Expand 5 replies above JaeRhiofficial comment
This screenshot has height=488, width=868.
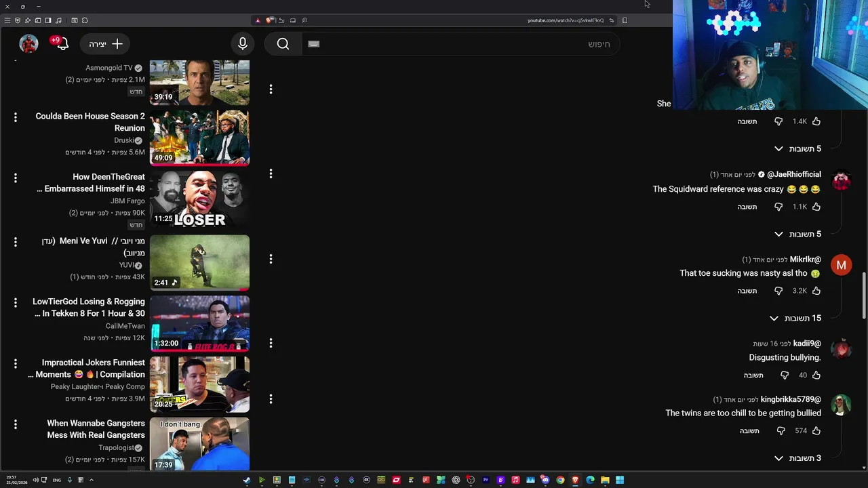pos(797,148)
